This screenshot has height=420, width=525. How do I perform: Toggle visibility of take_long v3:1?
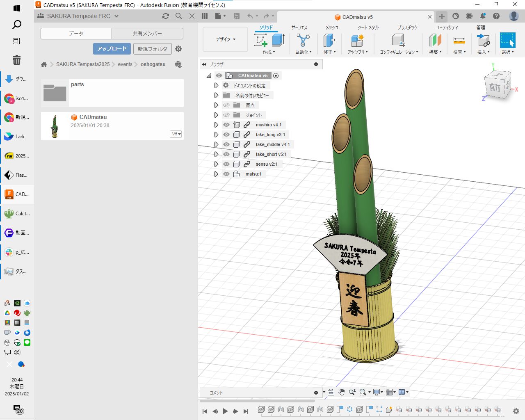point(226,135)
